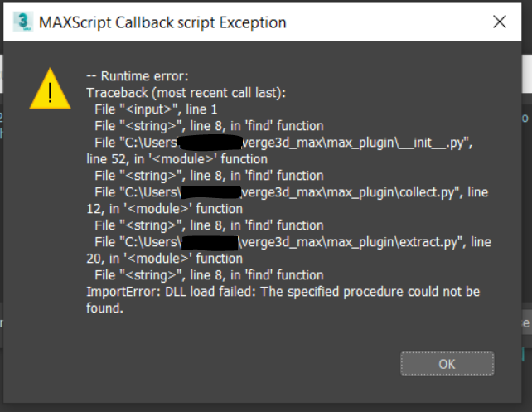This screenshot has width=532, height=412.
Task: Click the "20, in '<module>' function" line
Action: tap(165, 259)
